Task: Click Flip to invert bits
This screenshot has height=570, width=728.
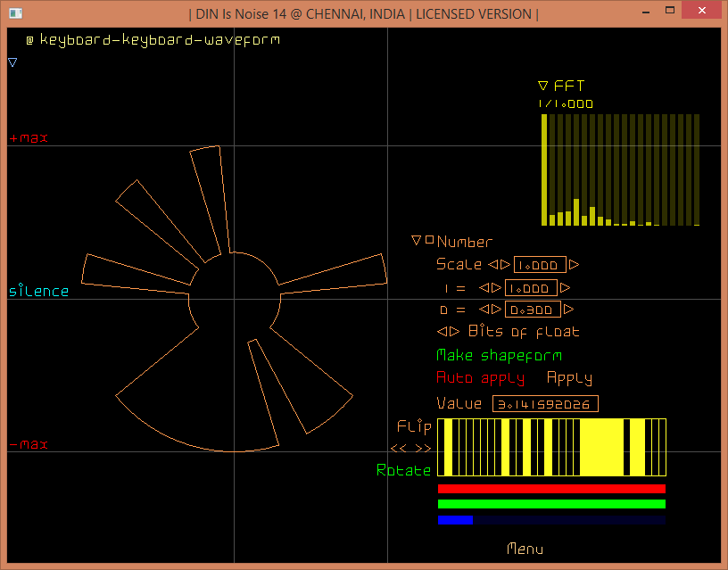Action: click(x=414, y=426)
